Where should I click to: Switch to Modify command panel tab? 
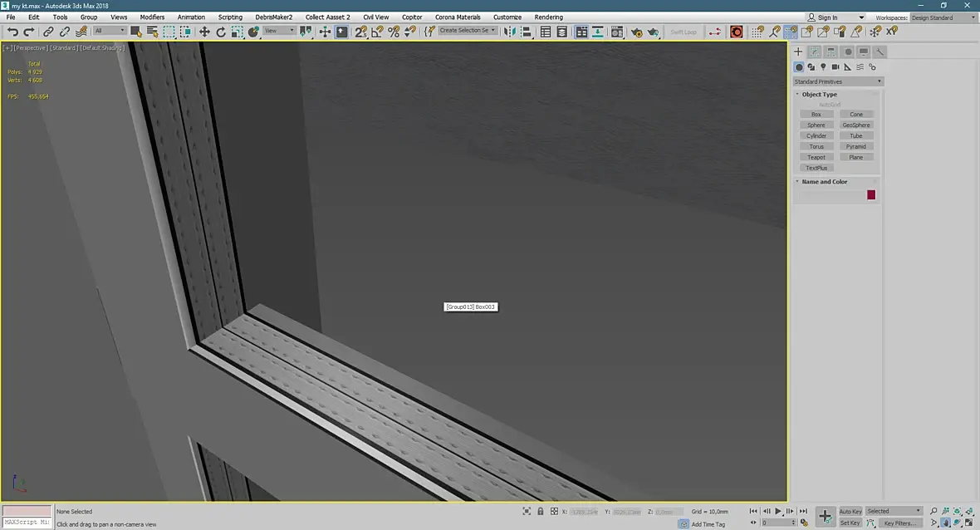(815, 52)
